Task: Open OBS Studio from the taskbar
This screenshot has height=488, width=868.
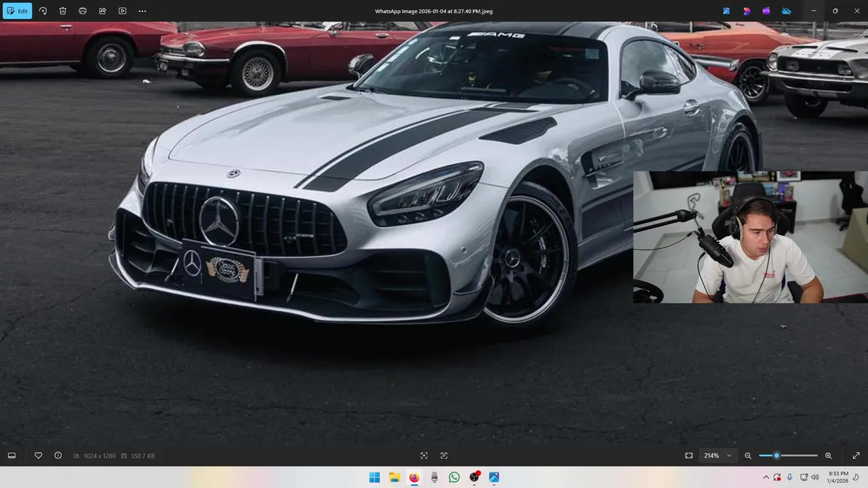Action: tap(474, 477)
